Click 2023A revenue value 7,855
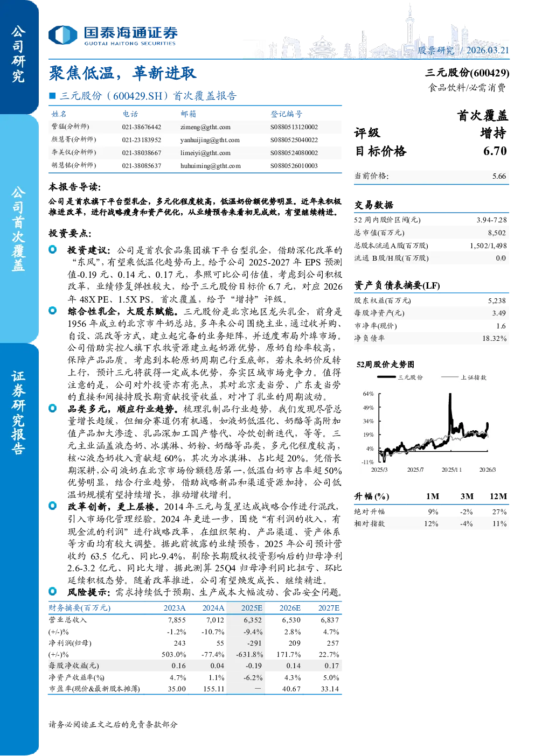 point(177,620)
